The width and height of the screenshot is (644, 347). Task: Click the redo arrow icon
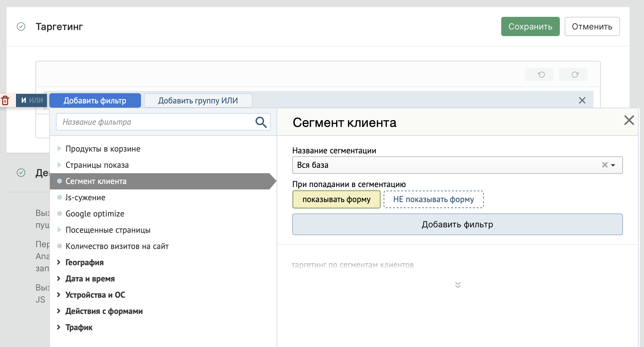(x=575, y=75)
